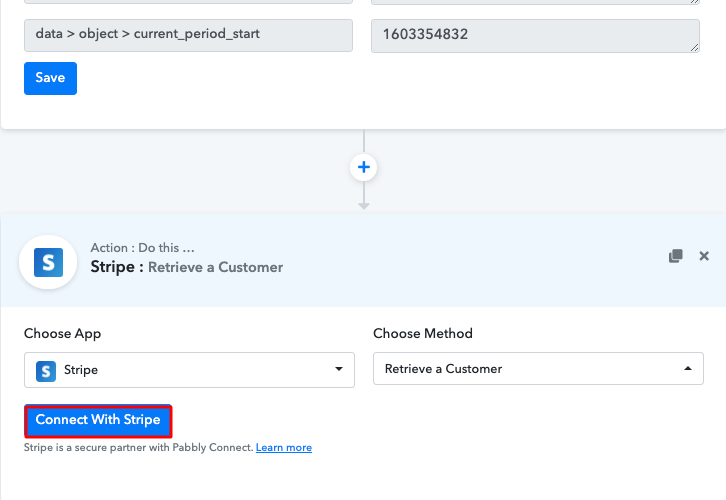The width and height of the screenshot is (726, 500).
Task: Click 'Stripe is a secure partner' text
Action: [x=138, y=448]
